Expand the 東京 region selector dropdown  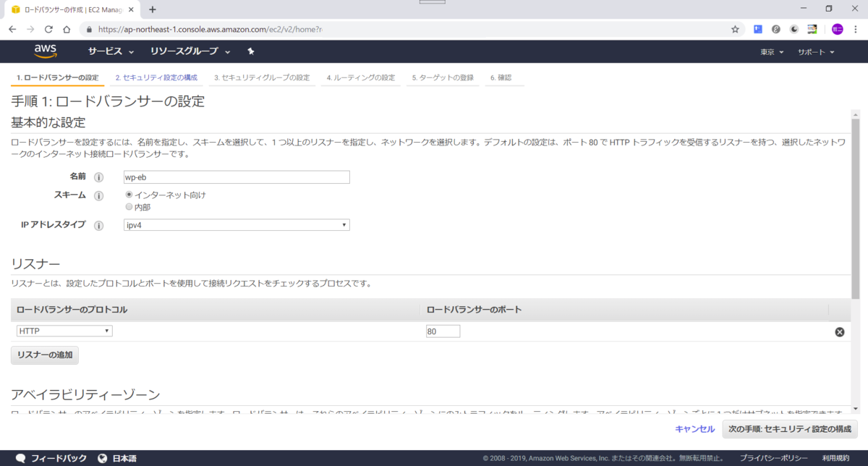[x=773, y=51]
